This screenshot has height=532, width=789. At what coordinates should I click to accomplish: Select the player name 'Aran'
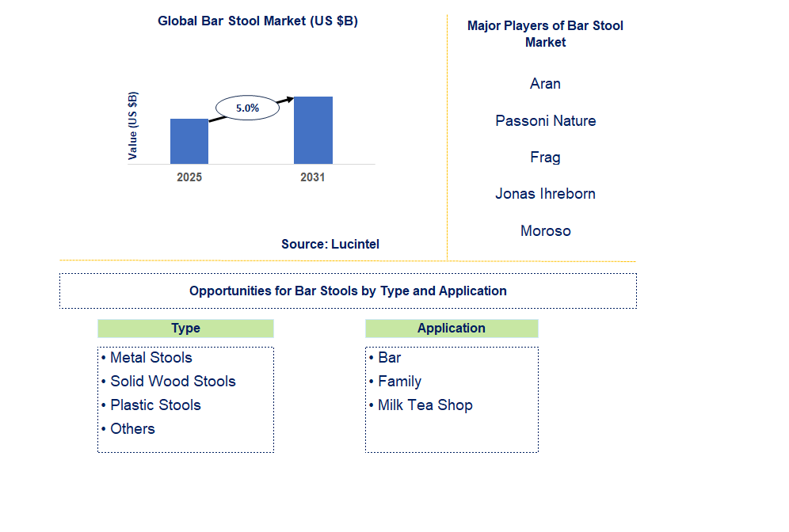546,83
